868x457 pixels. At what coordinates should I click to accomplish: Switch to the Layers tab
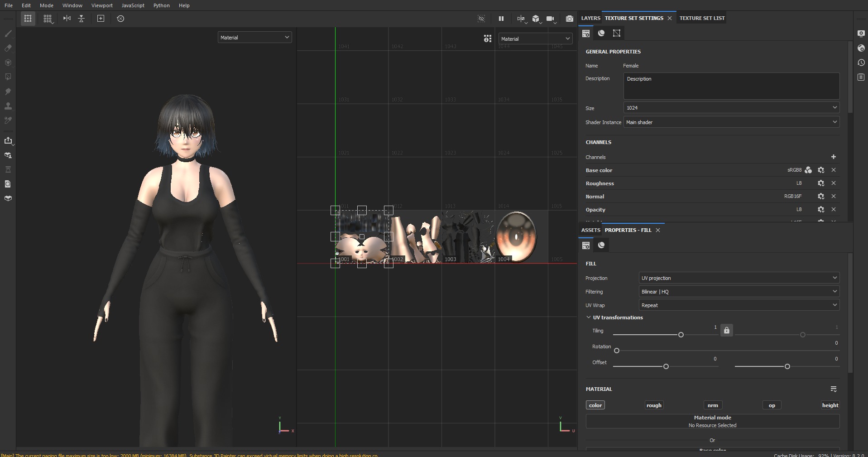pyautogui.click(x=590, y=18)
